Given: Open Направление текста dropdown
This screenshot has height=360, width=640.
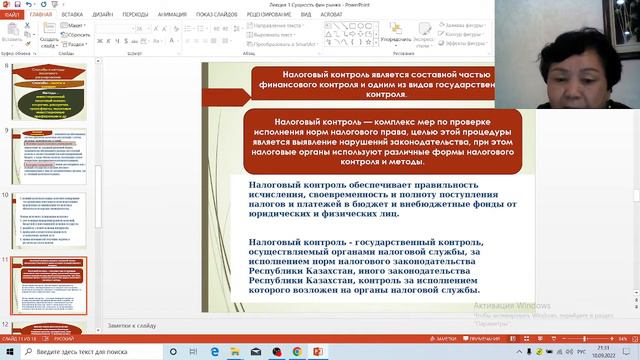Looking at the screenshot, I should [276, 25].
